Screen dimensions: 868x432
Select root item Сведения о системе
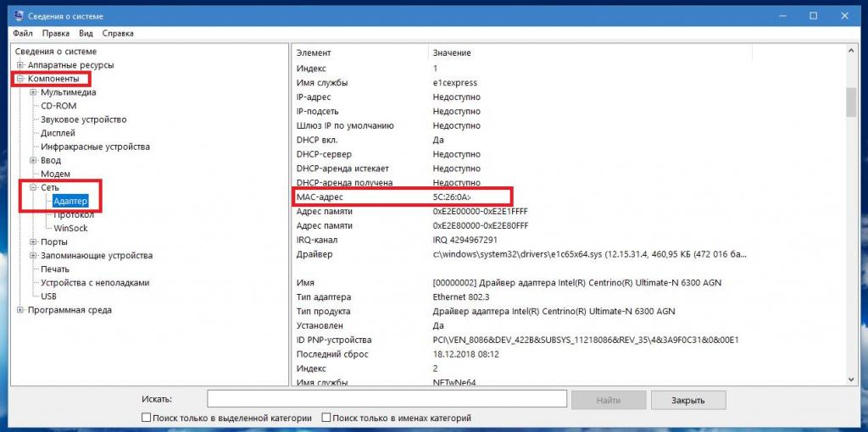tap(56, 52)
